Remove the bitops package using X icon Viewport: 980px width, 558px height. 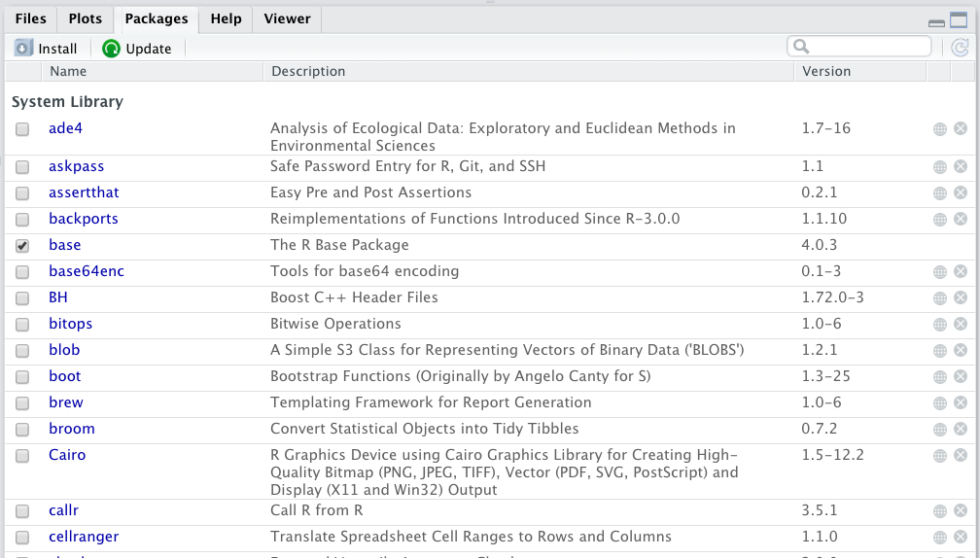(x=961, y=325)
